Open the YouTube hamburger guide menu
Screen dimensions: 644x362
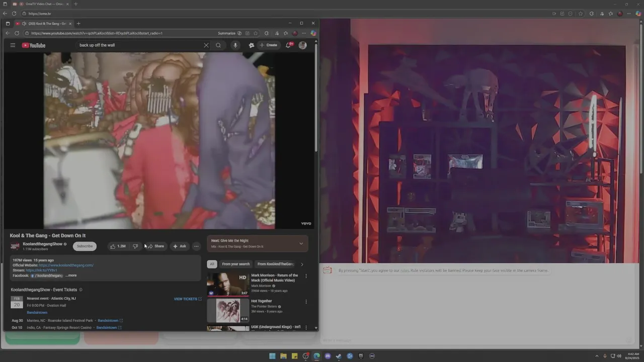[x=13, y=45]
